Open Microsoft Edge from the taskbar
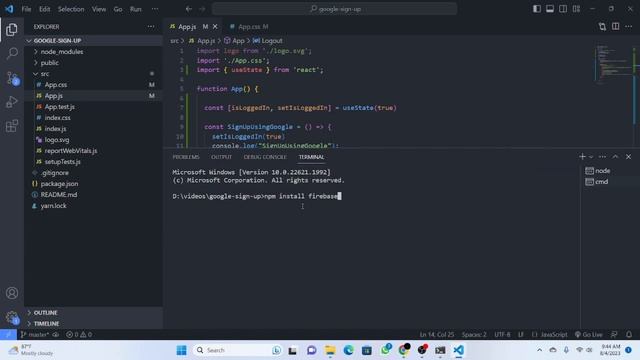Image resolution: width=640 pixels, height=360 pixels. click(349, 350)
